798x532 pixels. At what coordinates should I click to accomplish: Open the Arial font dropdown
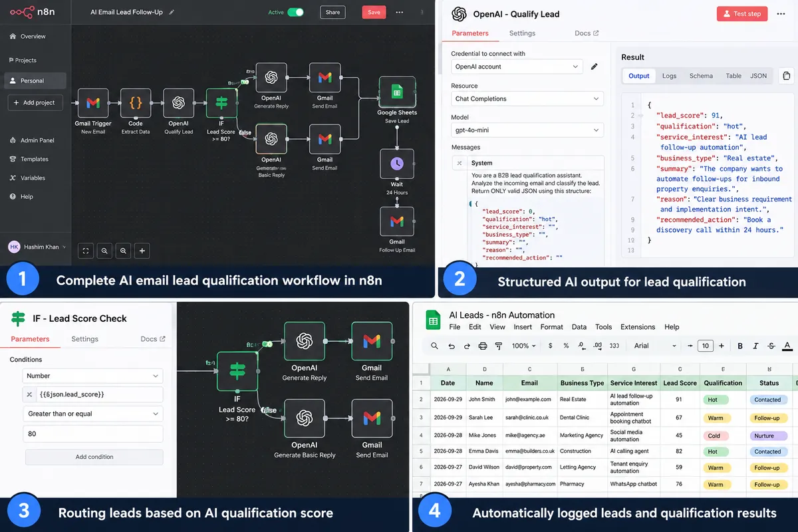[655, 346]
